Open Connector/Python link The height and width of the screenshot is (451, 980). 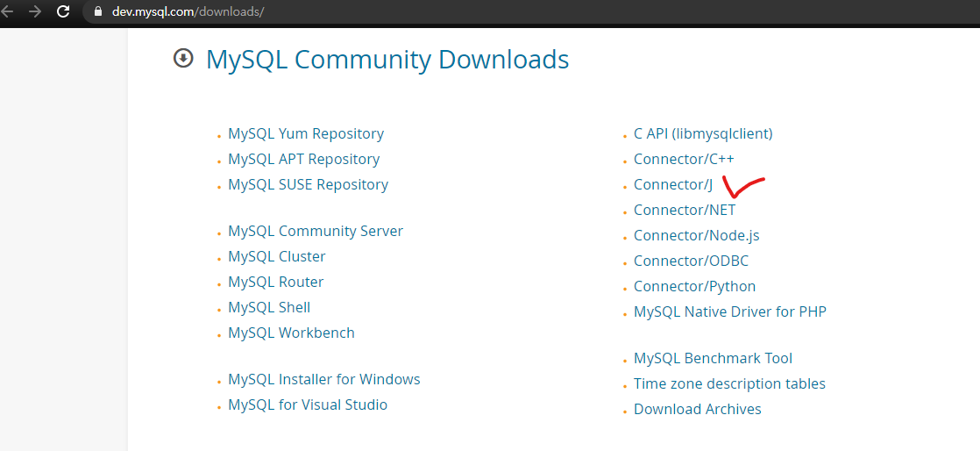click(x=694, y=287)
